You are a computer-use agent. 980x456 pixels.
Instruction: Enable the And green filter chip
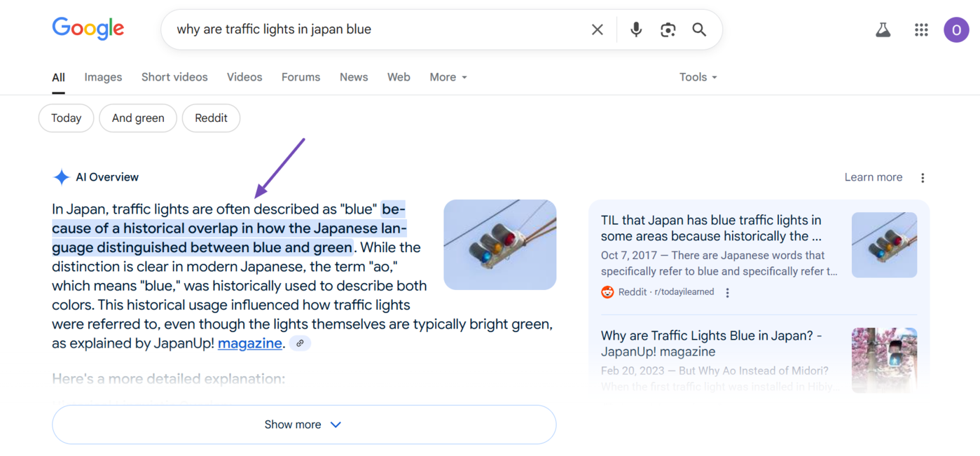click(137, 118)
